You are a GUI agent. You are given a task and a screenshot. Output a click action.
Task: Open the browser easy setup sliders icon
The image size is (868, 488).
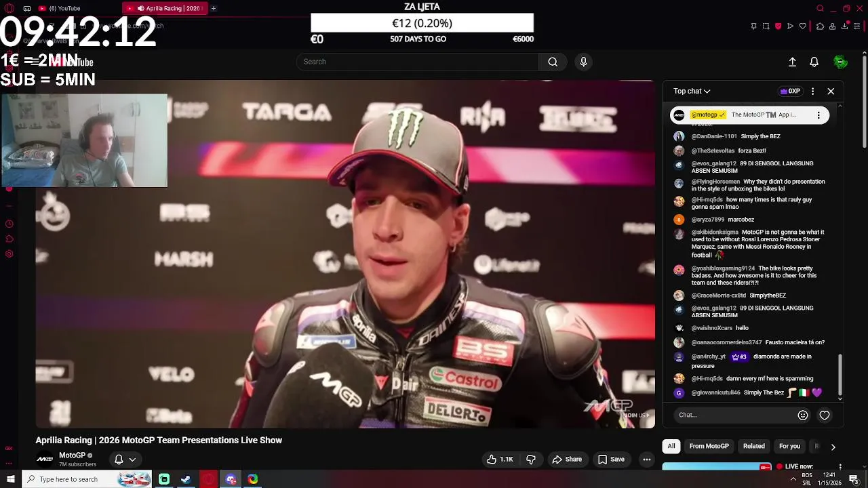[x=857, y=26]
